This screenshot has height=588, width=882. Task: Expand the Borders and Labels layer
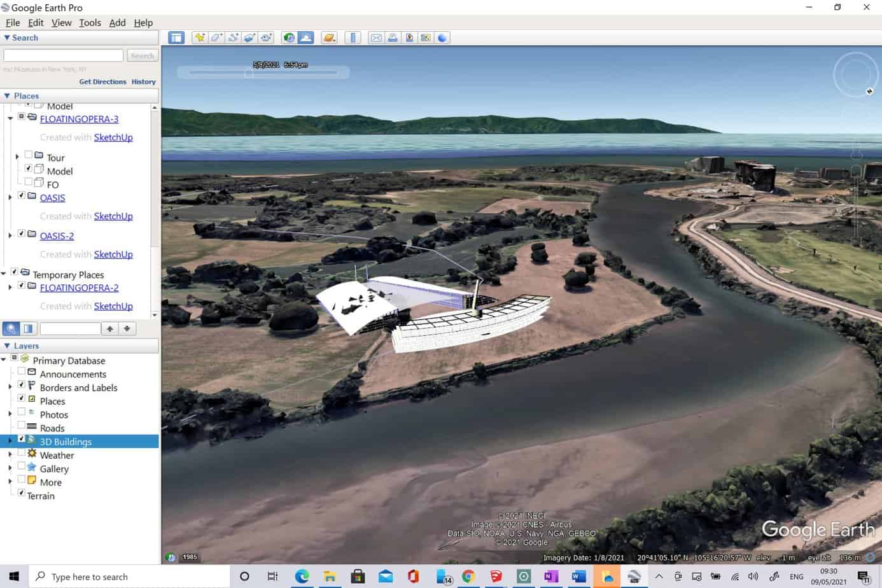click(x=10, y=387)
